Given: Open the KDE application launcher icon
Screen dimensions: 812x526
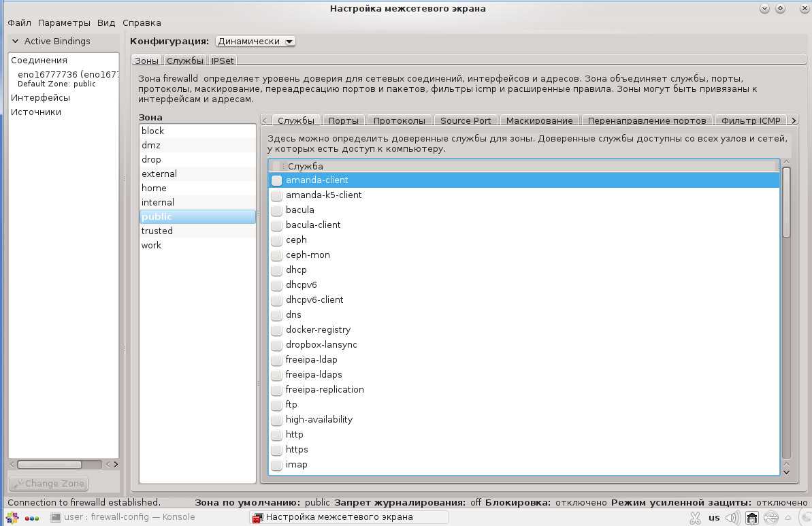Looking at the screenshot, I should (12, 518).
